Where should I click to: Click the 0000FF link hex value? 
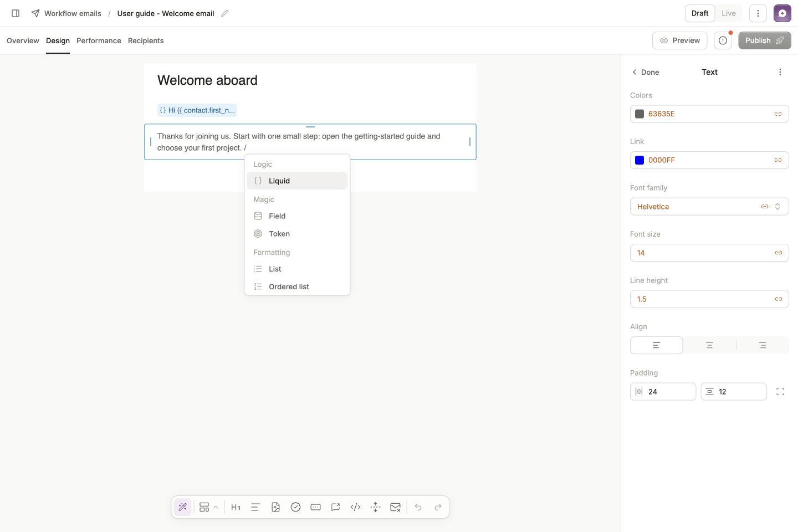click(662, 160)
